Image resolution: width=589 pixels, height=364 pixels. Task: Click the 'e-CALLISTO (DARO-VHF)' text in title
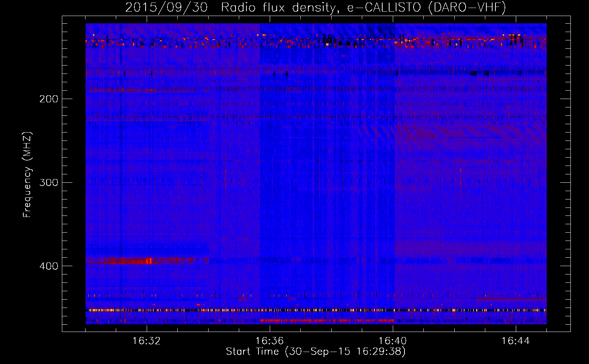426,8
